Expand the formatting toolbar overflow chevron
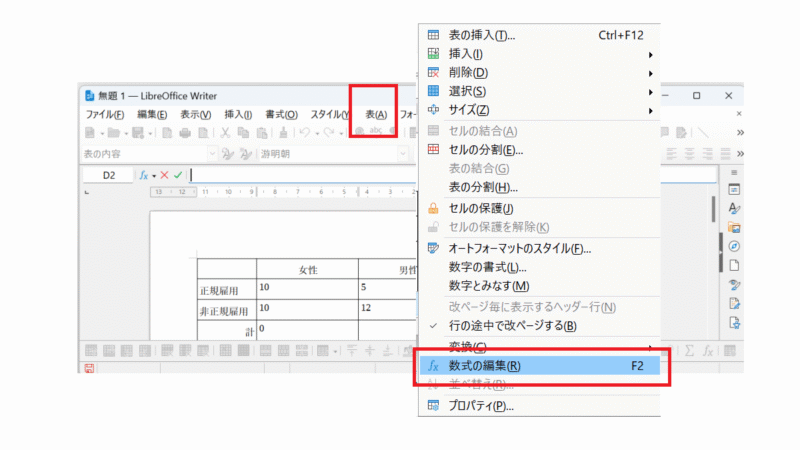800x450 pixels. pyautogui.click(x=740, y=154)
